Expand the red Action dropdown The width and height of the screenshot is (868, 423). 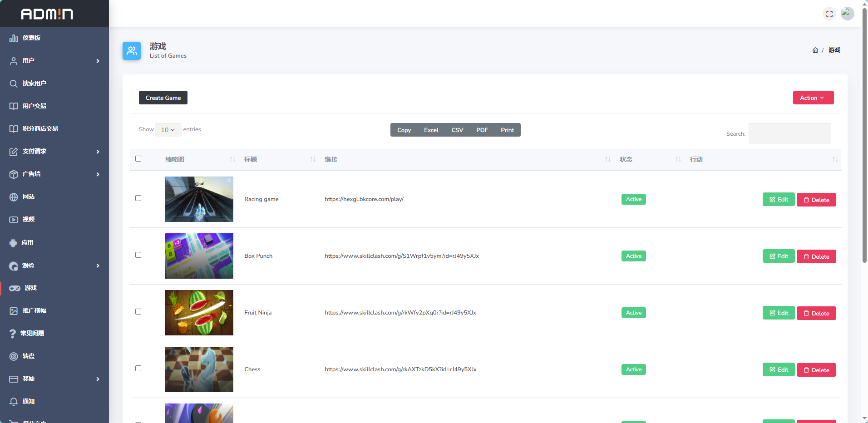813,98
